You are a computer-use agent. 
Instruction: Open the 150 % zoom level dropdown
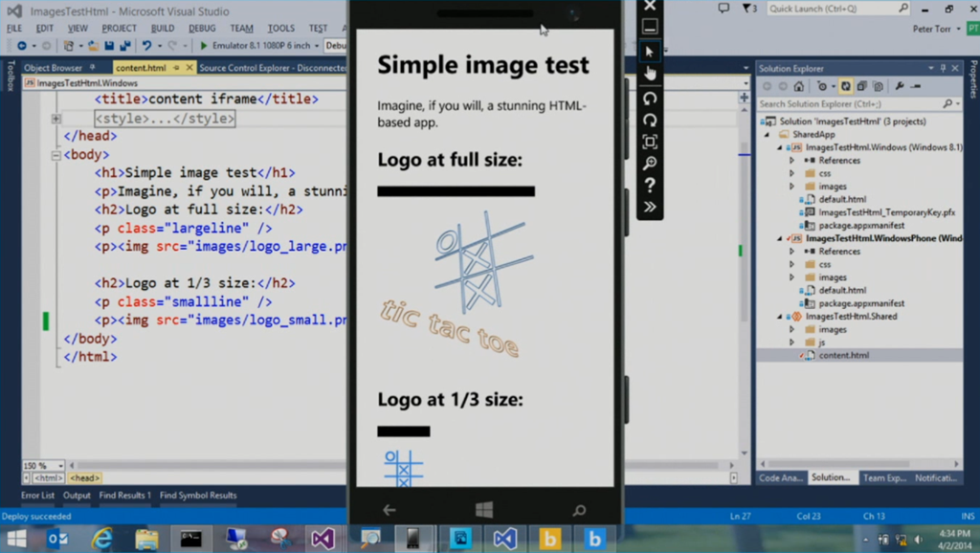[60, 466]
